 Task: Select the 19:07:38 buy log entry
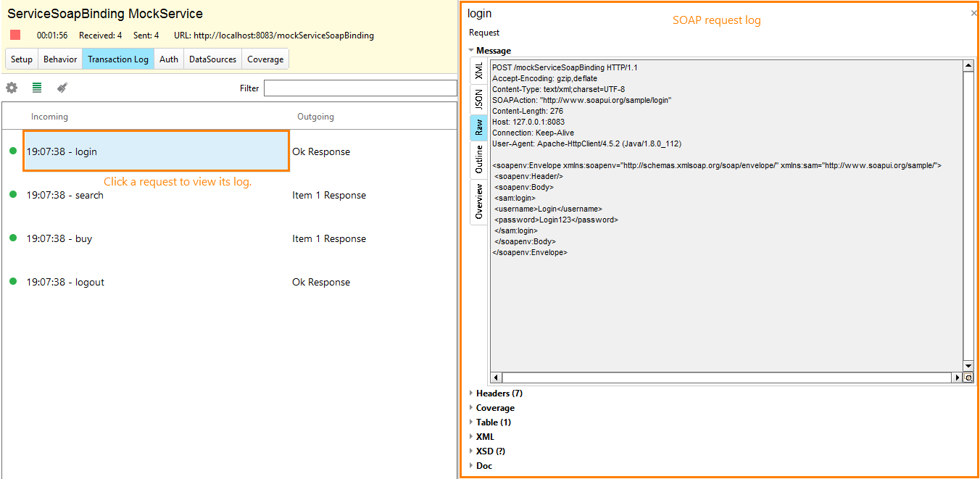[x=59, y=238]
